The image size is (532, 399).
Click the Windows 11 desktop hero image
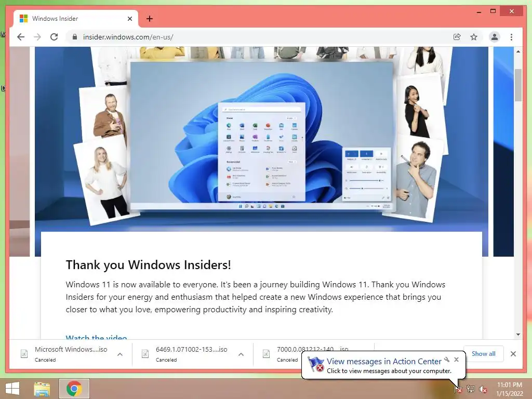pyautogui.click(x=262, y=136)
